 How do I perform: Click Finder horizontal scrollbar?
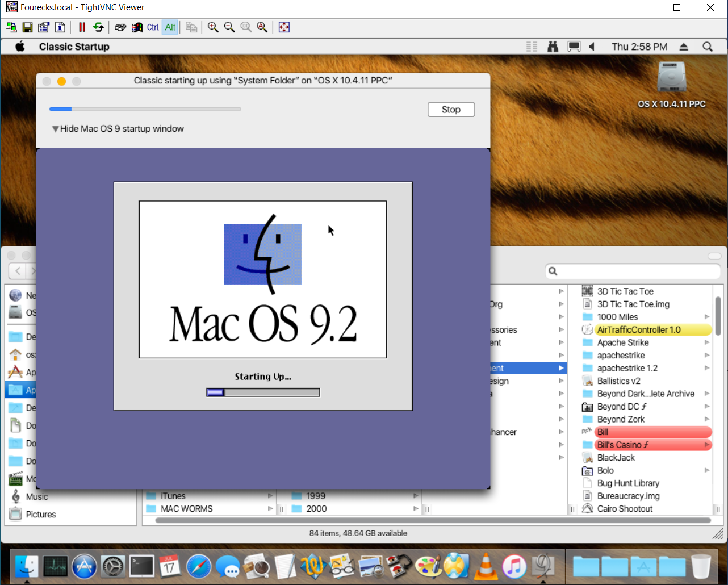pos(433,520)
